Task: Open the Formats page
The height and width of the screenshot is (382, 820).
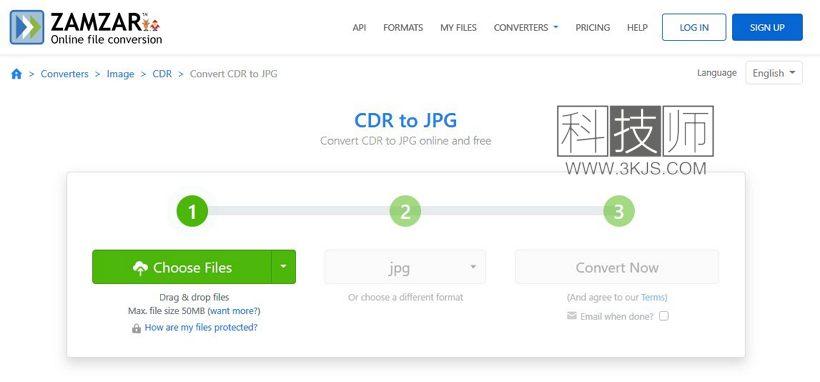Action: [x=403, y=28]
